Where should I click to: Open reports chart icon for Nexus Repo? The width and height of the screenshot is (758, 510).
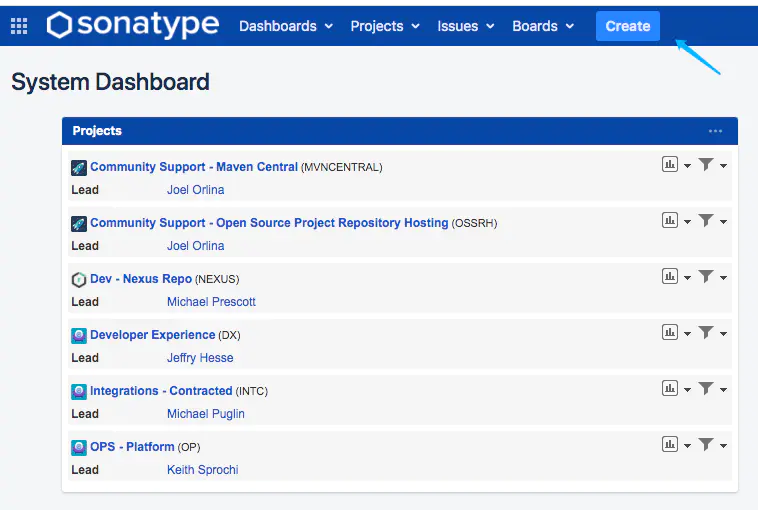(x=670, y=277)
